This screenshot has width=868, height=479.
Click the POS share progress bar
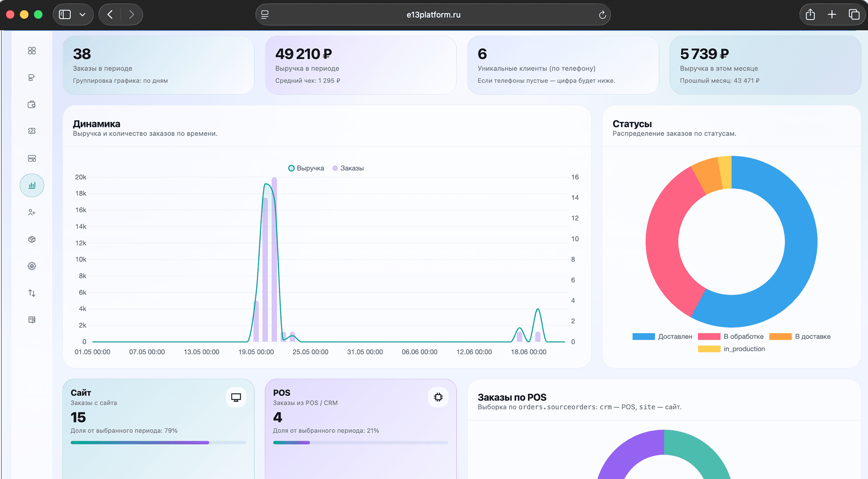[361, 443]
